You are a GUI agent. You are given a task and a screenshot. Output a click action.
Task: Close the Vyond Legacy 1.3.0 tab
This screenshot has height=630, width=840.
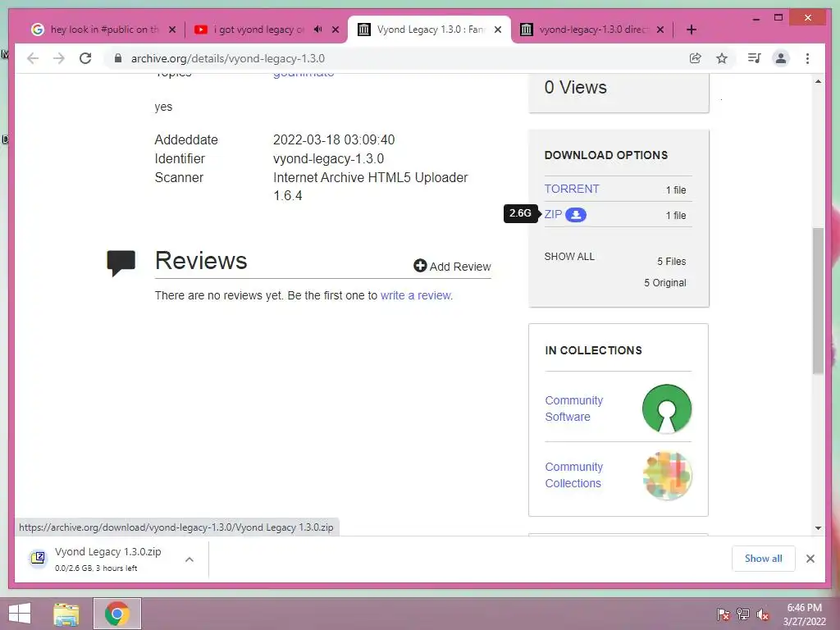(x=498, y=30)
